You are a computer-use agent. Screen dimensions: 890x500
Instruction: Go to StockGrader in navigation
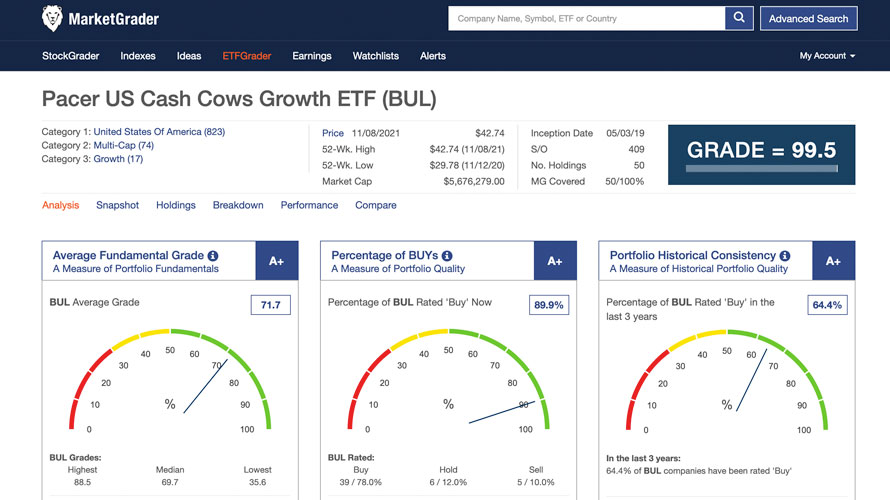click(x=70, y=56)
